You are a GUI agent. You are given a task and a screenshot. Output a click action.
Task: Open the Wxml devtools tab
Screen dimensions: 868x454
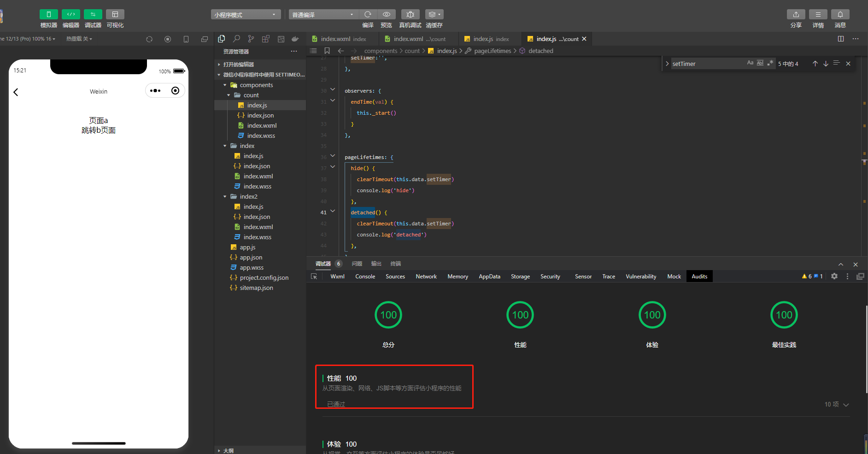[337, 277]
